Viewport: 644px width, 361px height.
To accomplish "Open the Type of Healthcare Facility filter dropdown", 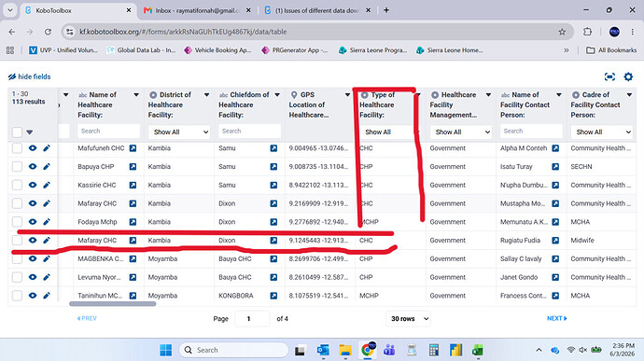I will coord(389,132).
